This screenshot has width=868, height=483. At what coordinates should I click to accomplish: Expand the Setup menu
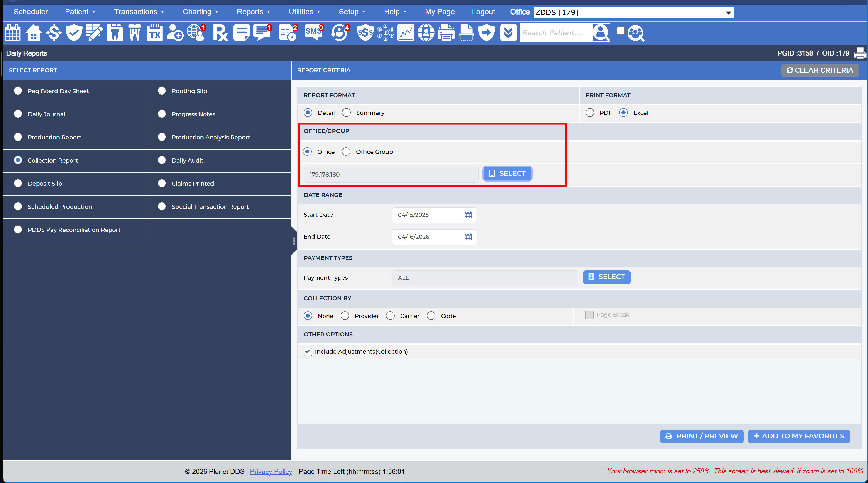coord(352,12)
